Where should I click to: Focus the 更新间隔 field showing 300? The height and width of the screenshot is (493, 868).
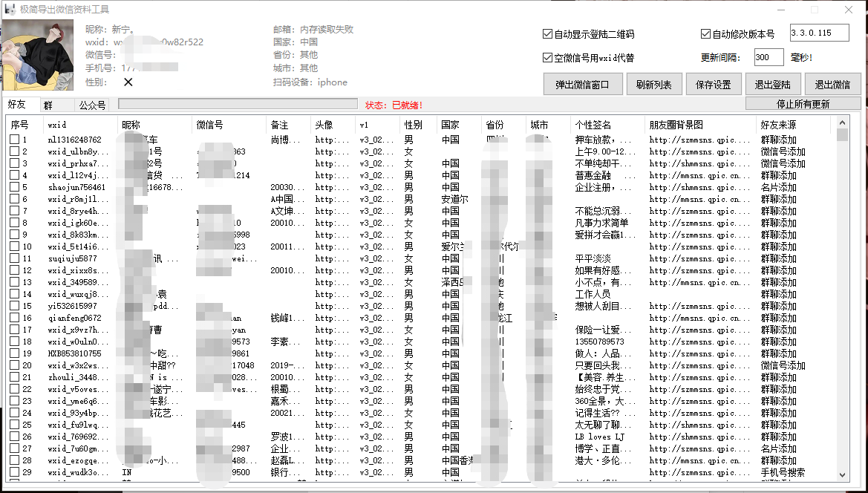click(769, 57)
